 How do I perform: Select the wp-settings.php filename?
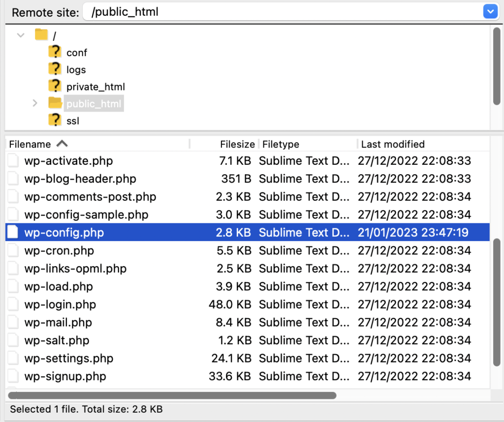(x=69, y=359)
